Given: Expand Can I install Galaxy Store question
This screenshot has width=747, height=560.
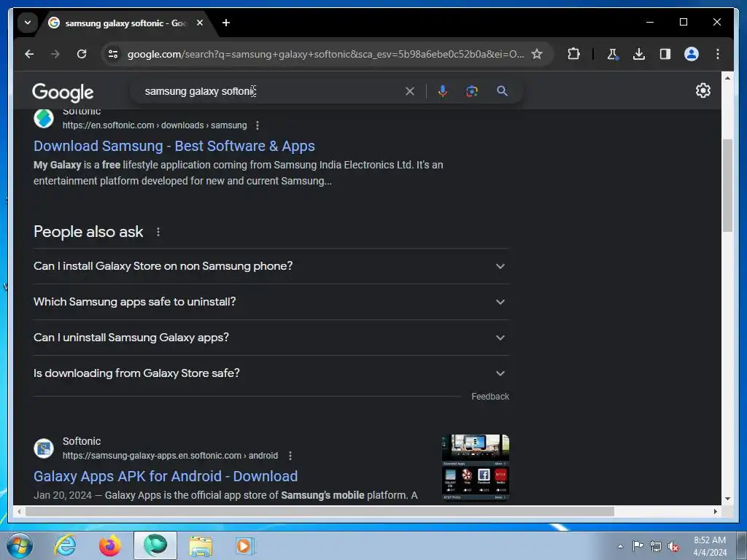Looking at the screenshot, I should click(271, 266).
